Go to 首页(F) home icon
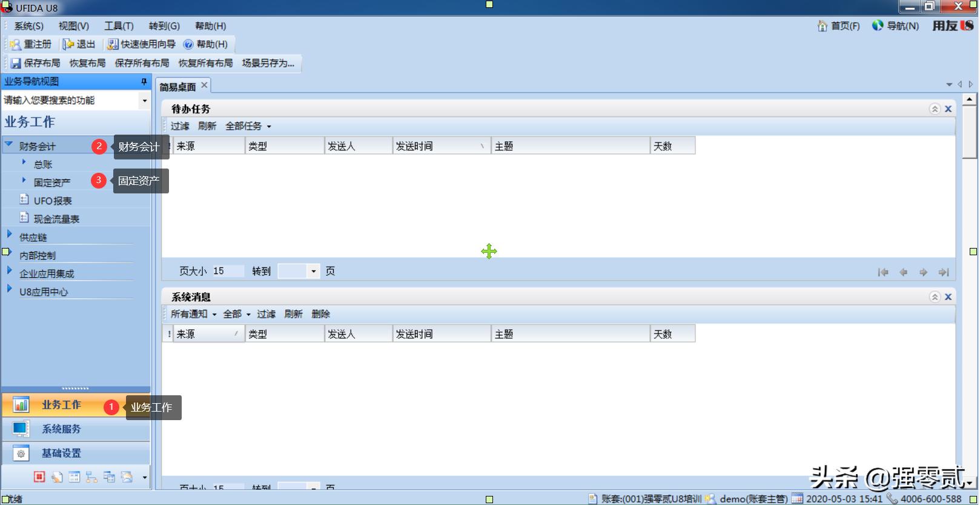Image resolution: width=980 pixels, height=505 pixels. pos(822,26)
